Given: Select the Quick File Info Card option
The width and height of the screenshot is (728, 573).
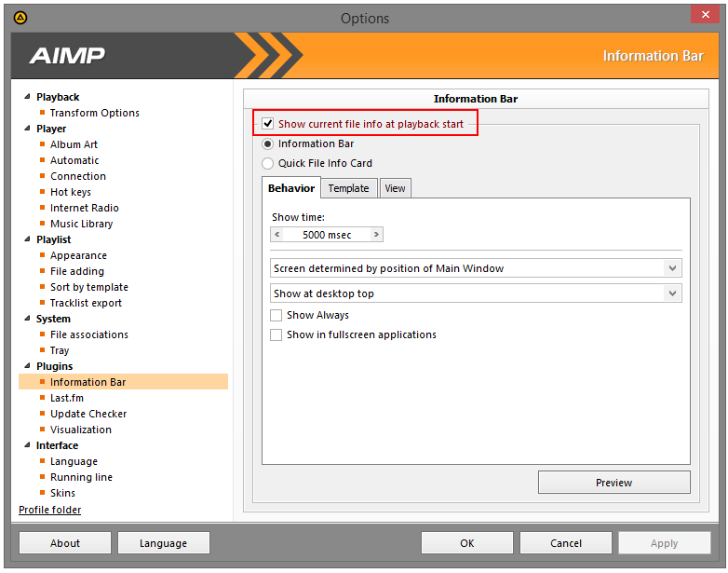Looking at the screenshot, I should 267,164.
